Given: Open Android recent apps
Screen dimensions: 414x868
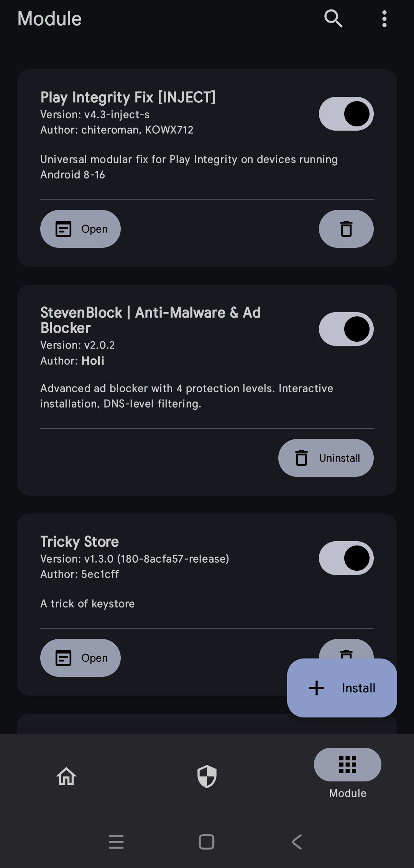Looking at the screenshot, I should [x=116, y=842].
